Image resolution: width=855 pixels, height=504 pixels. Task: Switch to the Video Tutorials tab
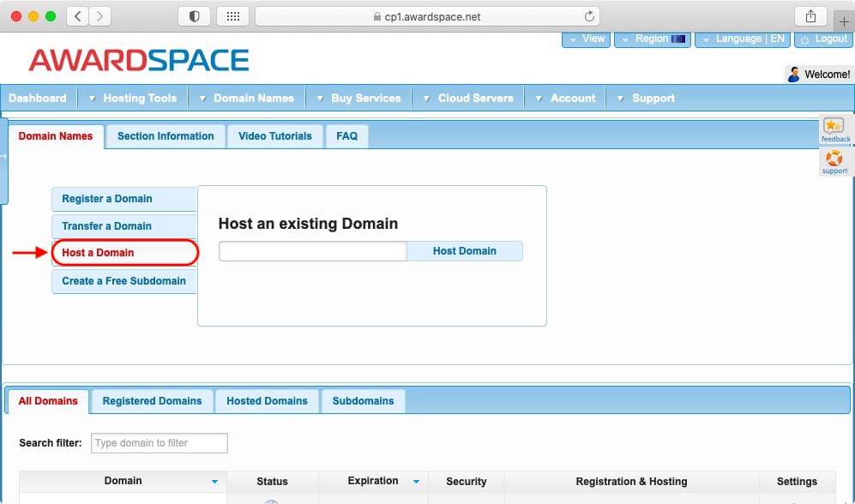tap(274, 135)
